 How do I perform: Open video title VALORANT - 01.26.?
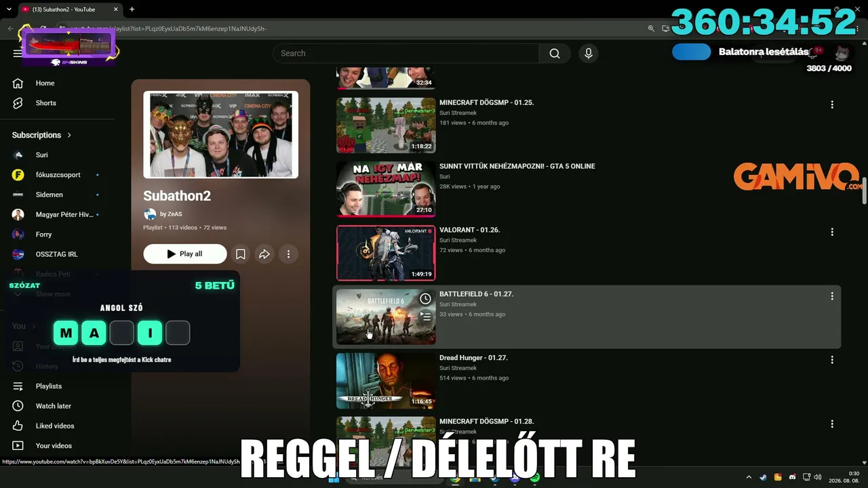point(469,230)
